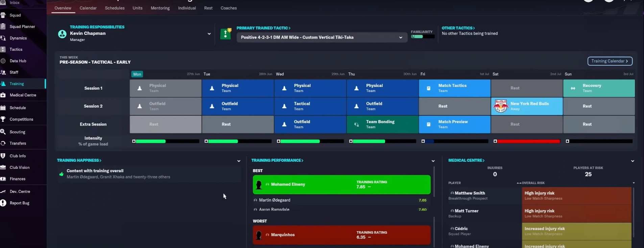Collapse the Training Performance panel chevron

[x=433, y=161]
